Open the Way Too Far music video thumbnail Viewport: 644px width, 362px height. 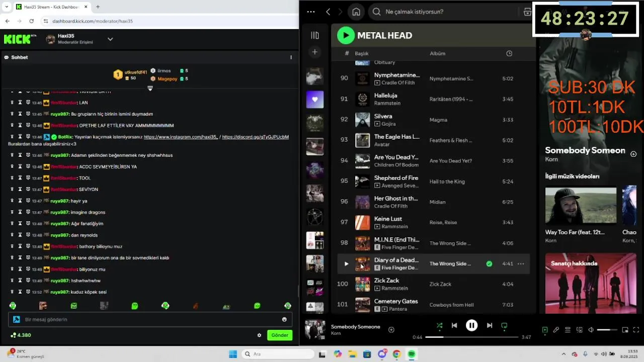581,205
